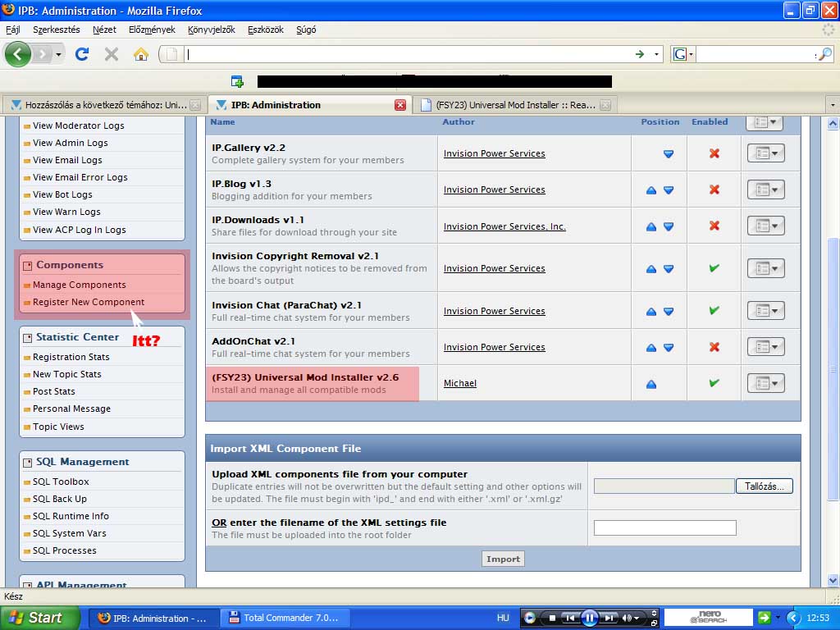Open Windows Media Player icon in taskbar

(x=529, y=618)
